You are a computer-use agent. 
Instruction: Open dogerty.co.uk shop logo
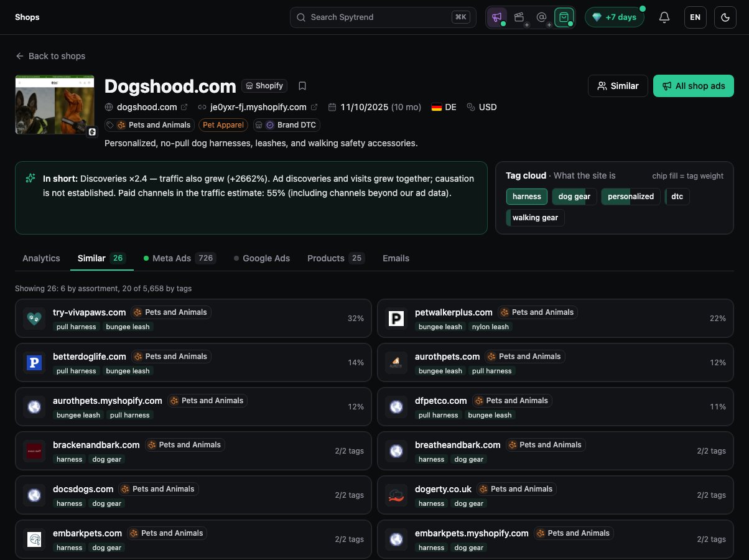(x=396, y=495)
